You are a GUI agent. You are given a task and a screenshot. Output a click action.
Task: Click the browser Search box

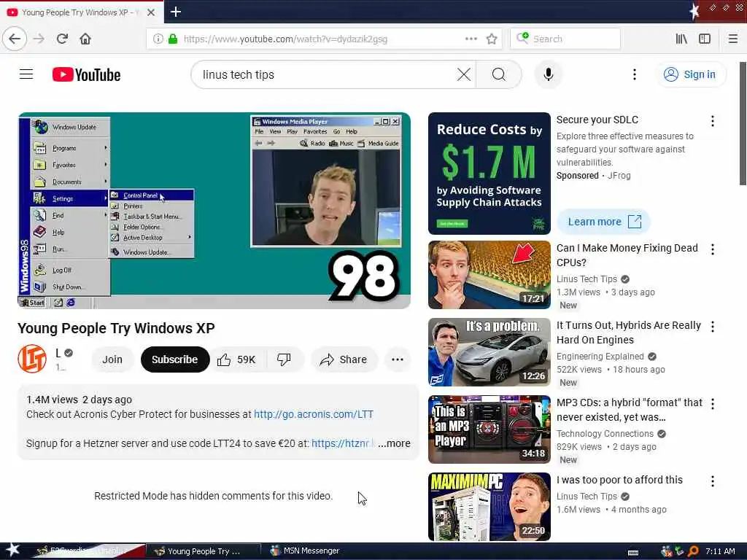pyautogui.click(x=565, y=39)
